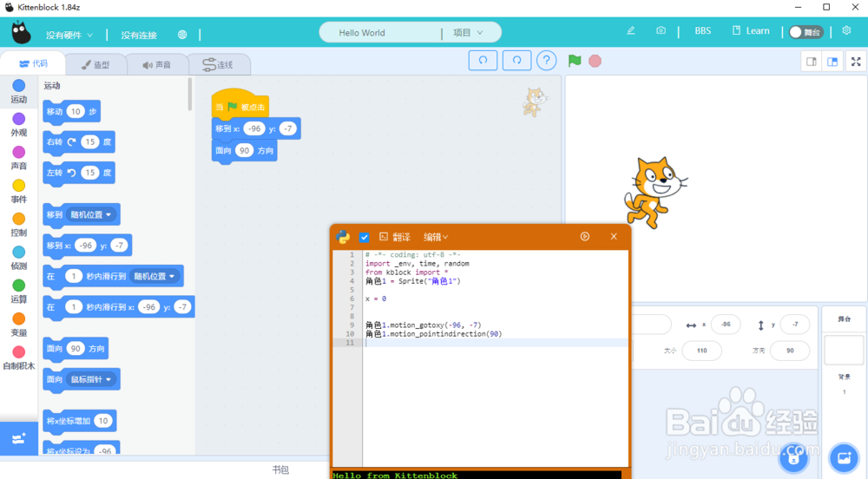Select the 外观 looks category
Screen dimensions: 868x479
pos(19,124)
